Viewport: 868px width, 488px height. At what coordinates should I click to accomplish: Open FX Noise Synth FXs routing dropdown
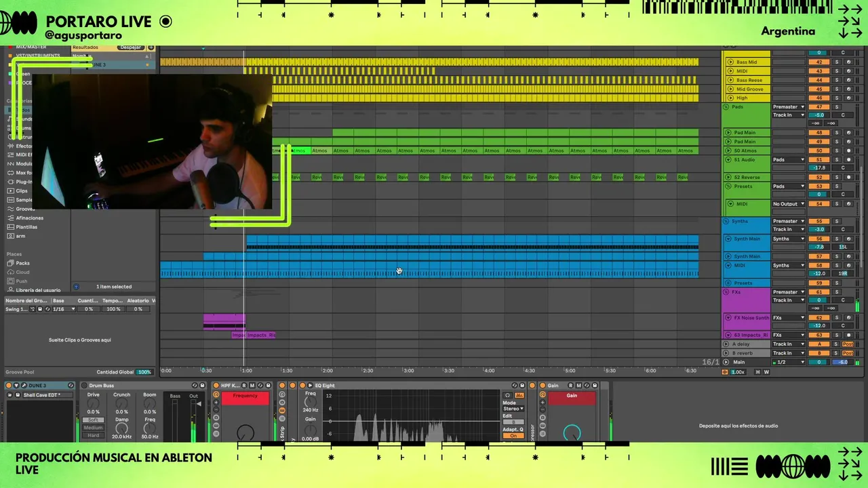click(x=788, y=317)
